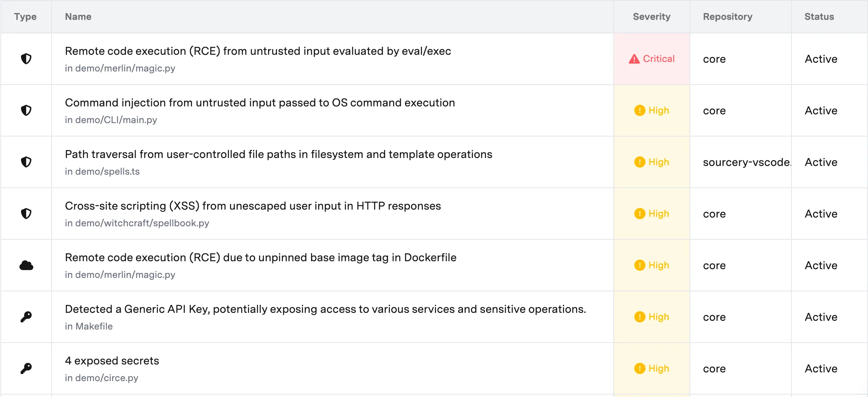Click the Status column header
The height and width of the screenshot is (397, 868).
pos(819,17)
